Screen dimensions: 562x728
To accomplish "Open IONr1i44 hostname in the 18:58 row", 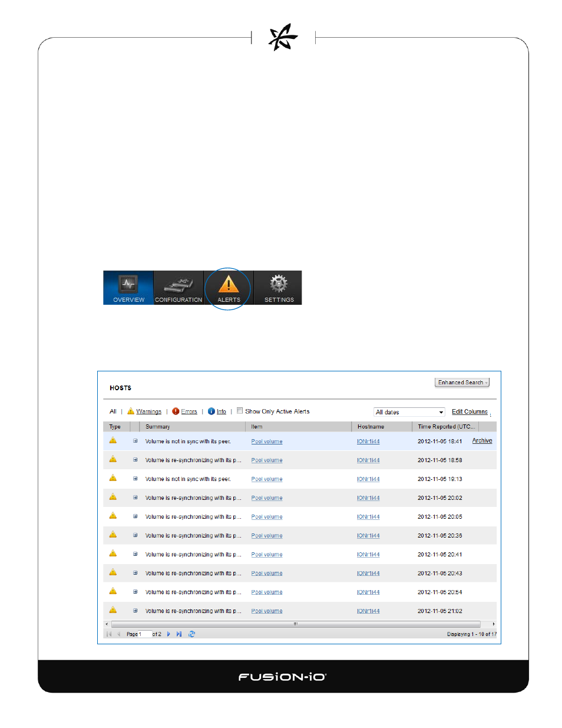I will point(368,460).
